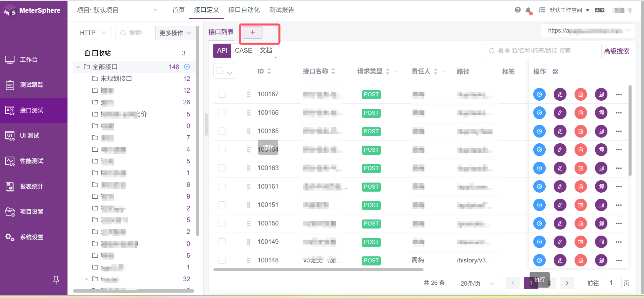This screenshot has width=644, height=298.
Task: Switch language with the A/文 icon
Action: coord(600,10)
